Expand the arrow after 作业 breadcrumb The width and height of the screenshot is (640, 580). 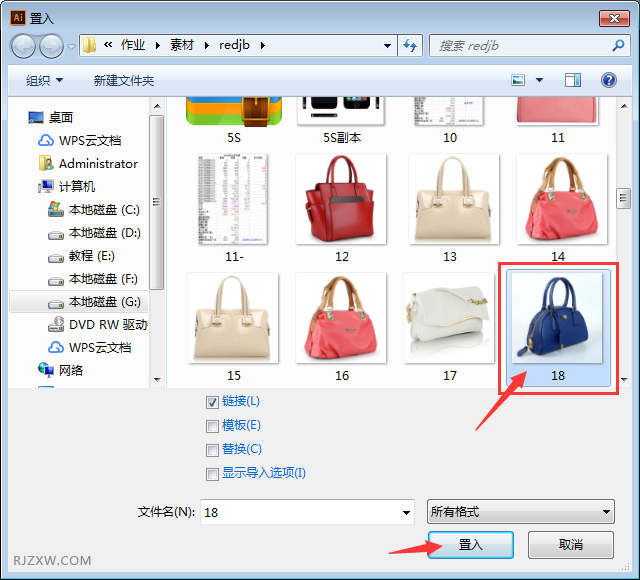[158, 45]
